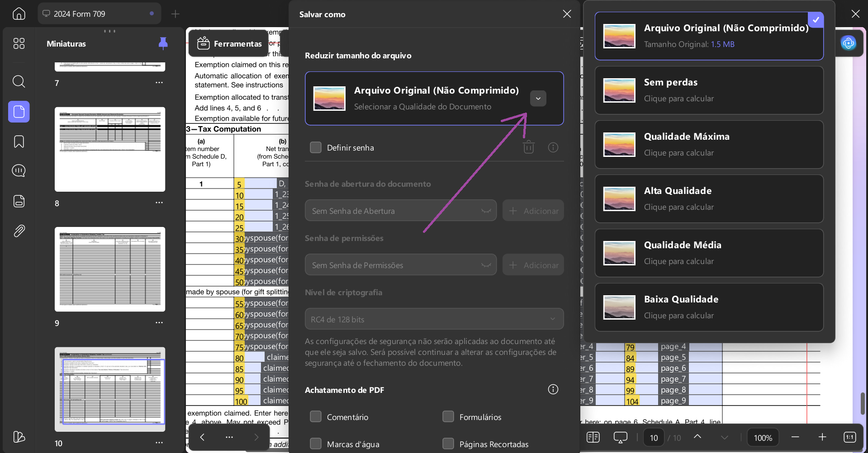This screenshot has height=453, width=868.
Task: Check the Formulários flatten option
Action: coord(448,416)
